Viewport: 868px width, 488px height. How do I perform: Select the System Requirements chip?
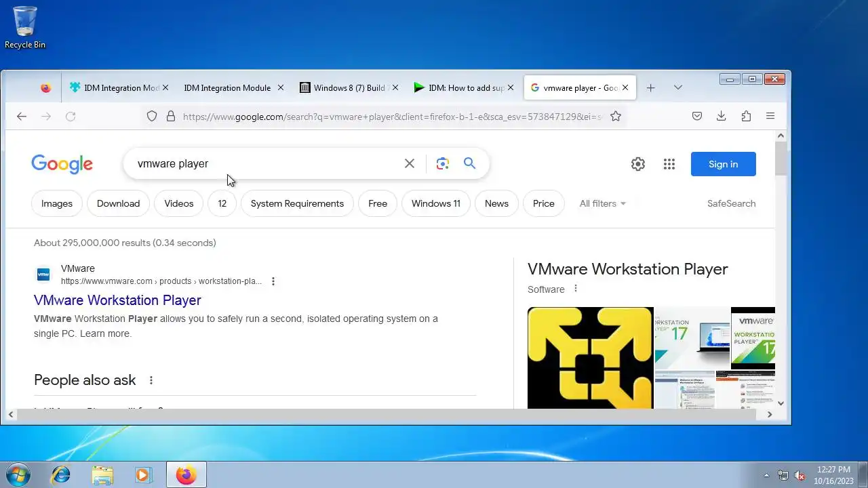click(x=297, y=203)
